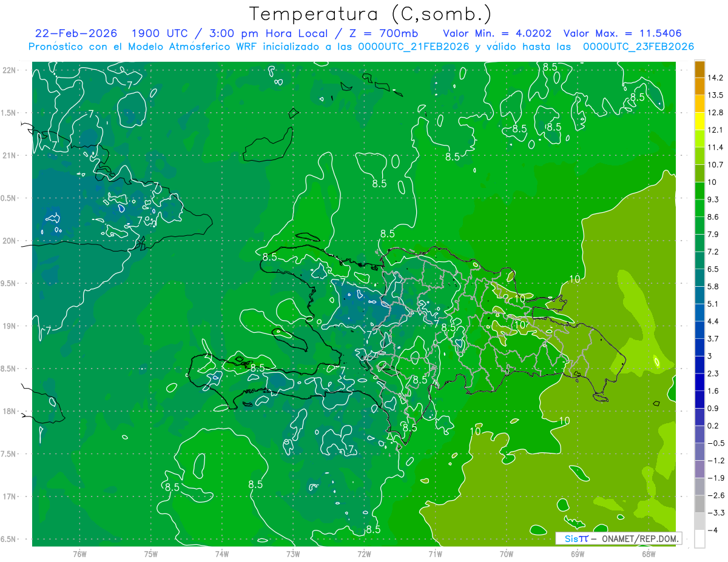This screenshot has width=728, height=562.
Task: Pick the orange swatch between 13.5 and 14.2
Action: point(699,87)
